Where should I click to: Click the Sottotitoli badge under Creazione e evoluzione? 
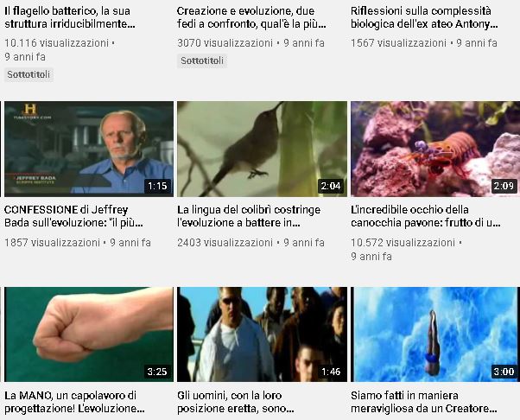(x=202, y=60)
